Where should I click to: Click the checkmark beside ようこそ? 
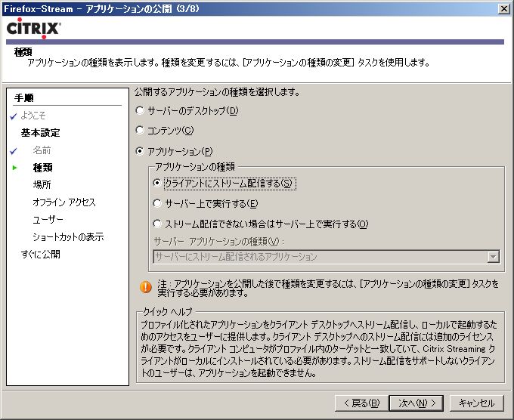(x=14, y=116)
